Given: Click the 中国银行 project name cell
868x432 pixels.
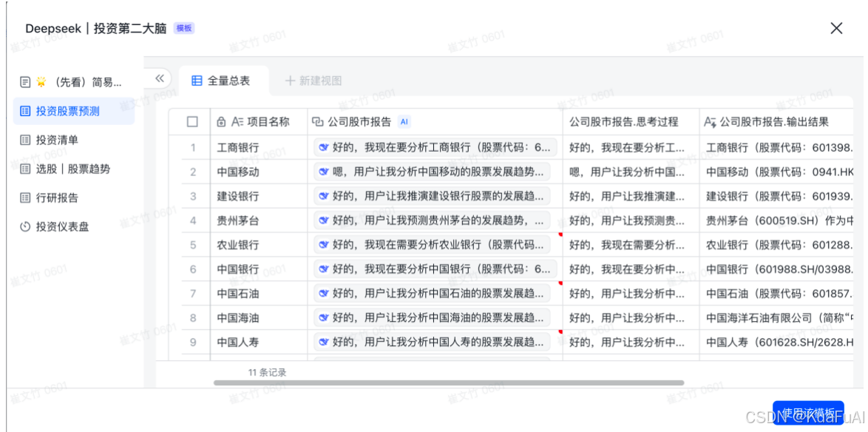Looking at the screenshot, I should click(259, 269).
